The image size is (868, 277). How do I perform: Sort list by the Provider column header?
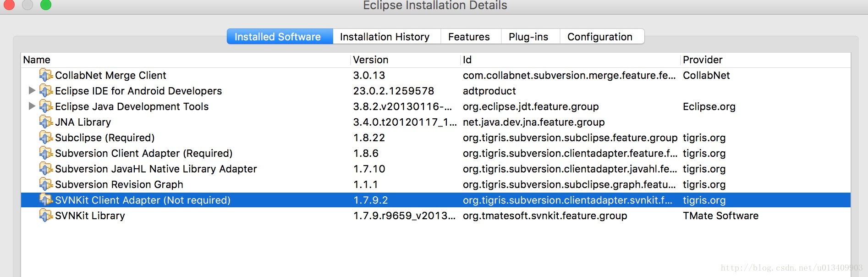[x=765, y=60]
